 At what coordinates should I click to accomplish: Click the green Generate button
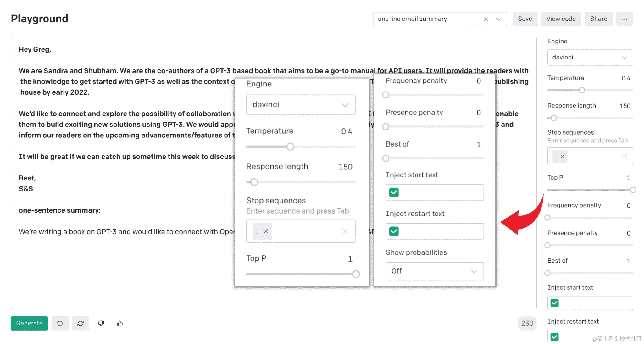[x=29, y=323]
